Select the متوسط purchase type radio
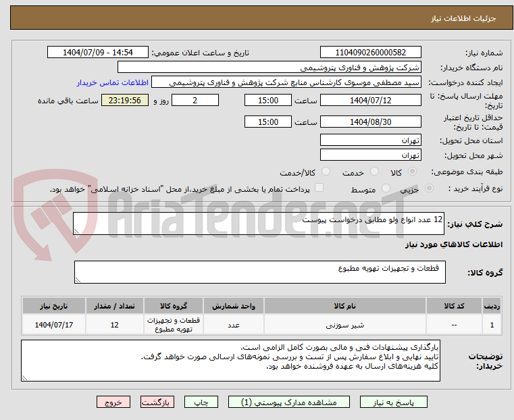 click(x=386, y=188)
